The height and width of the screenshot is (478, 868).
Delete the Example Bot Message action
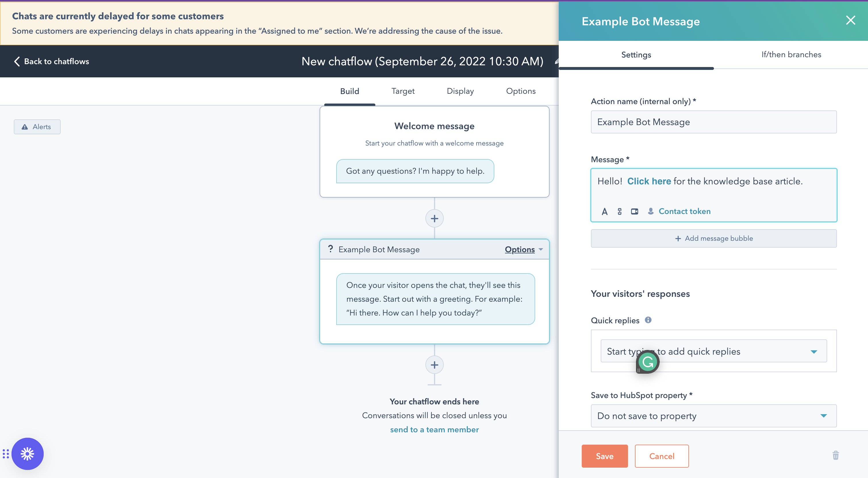coord(836,456)
